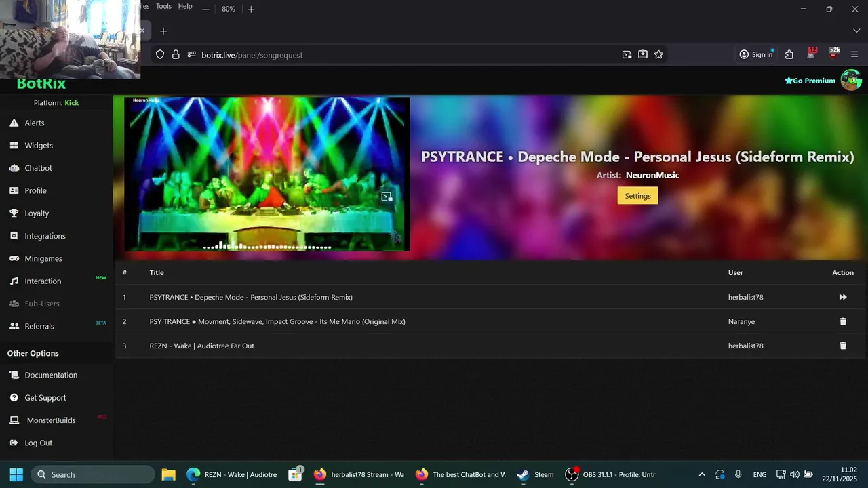868x488 pixels.
Task: Switch to herbalist78 Stream Firefox window
Action: [x=359, y=474]
